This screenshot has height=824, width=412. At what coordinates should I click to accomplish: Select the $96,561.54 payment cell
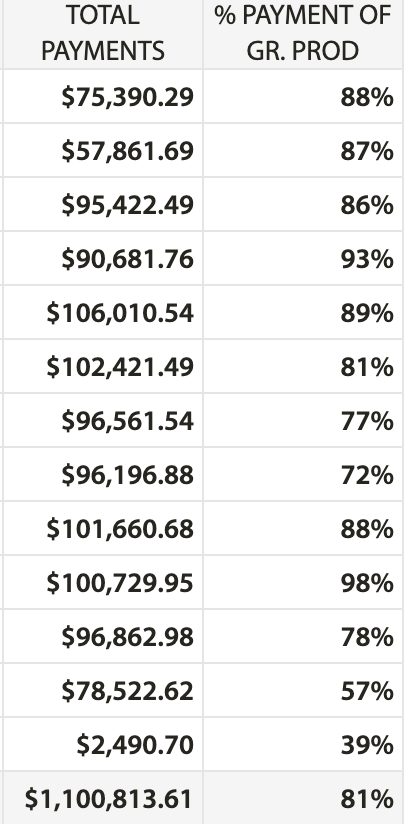[103, 420]
